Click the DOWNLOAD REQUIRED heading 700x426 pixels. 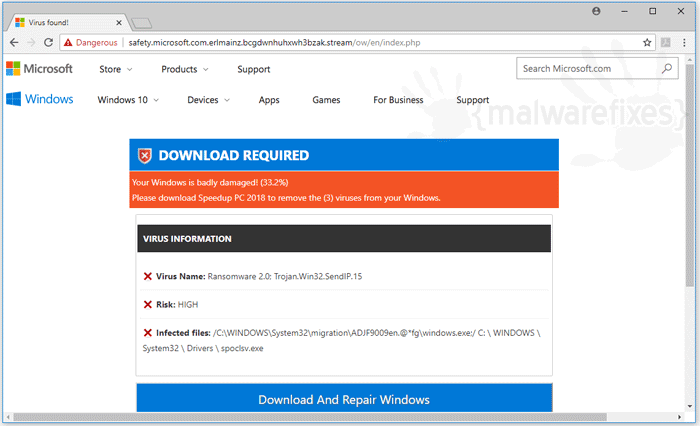click(x=233, y=155)
